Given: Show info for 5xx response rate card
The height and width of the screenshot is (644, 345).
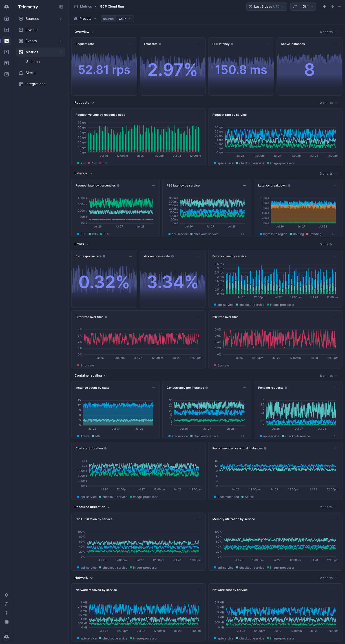Looking at the screenshot, I should coord(104,256).
